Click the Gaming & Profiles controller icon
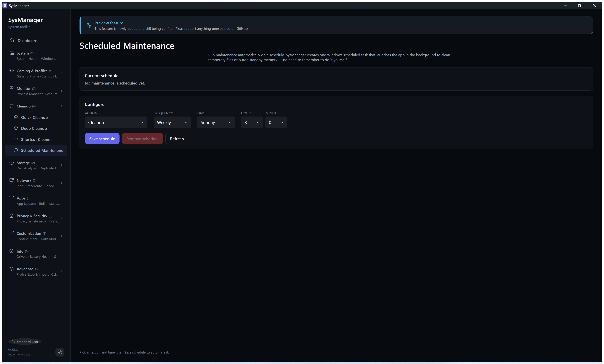The width and height of the screenshot is (604, 364). [x=12, y=71]
